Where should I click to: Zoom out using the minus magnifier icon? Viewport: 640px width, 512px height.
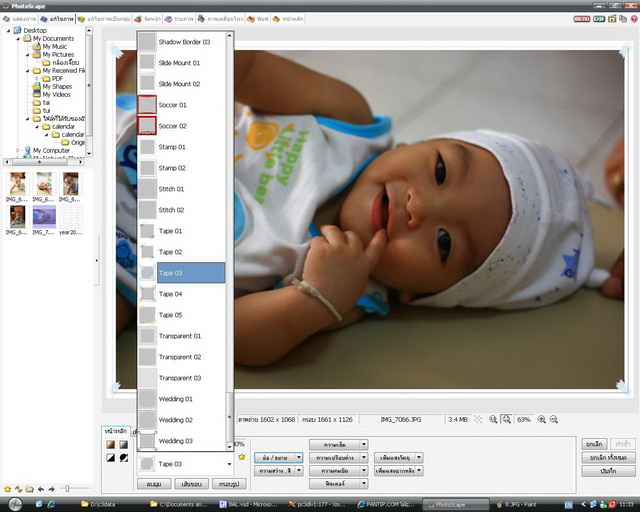(554, 419)
